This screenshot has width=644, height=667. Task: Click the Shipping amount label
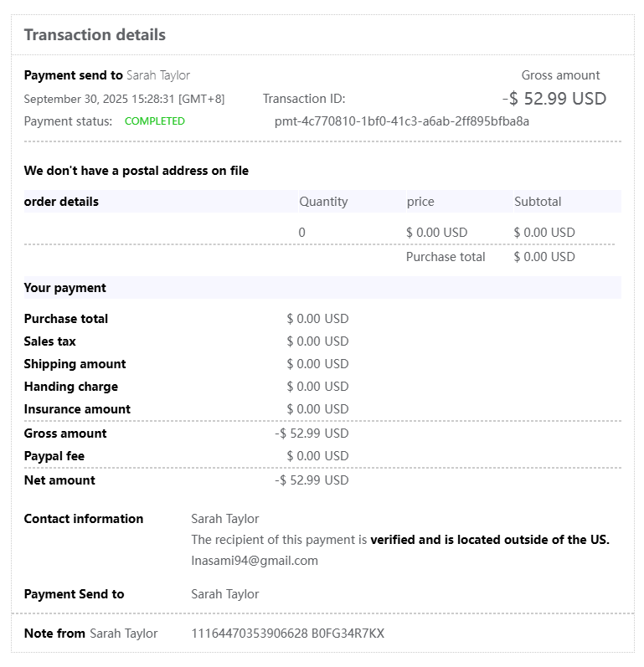point(75,364)
